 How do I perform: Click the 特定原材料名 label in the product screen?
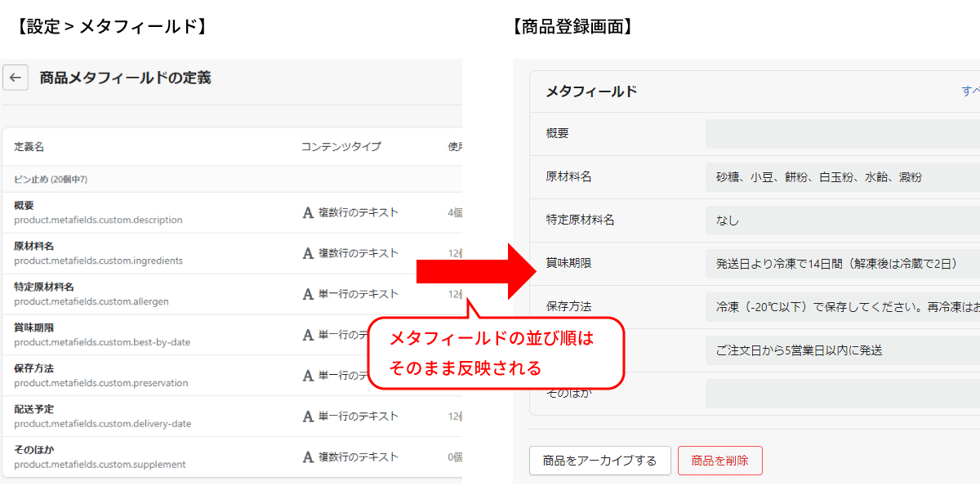[580, 220]
